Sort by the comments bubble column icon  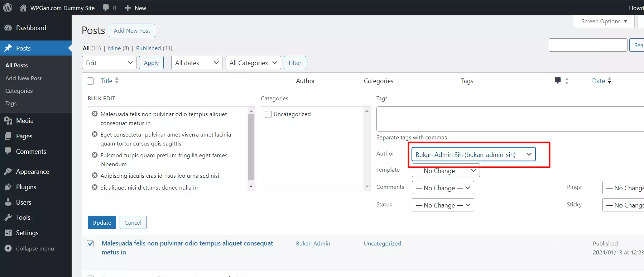[558, 81]
